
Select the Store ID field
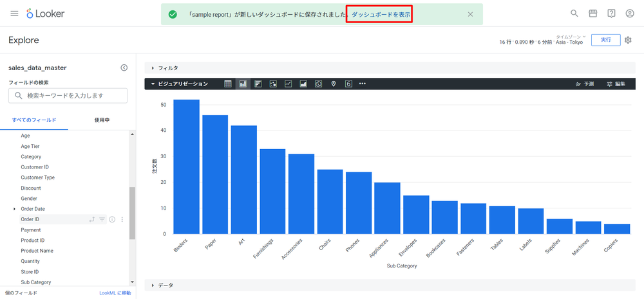(30, 272)
